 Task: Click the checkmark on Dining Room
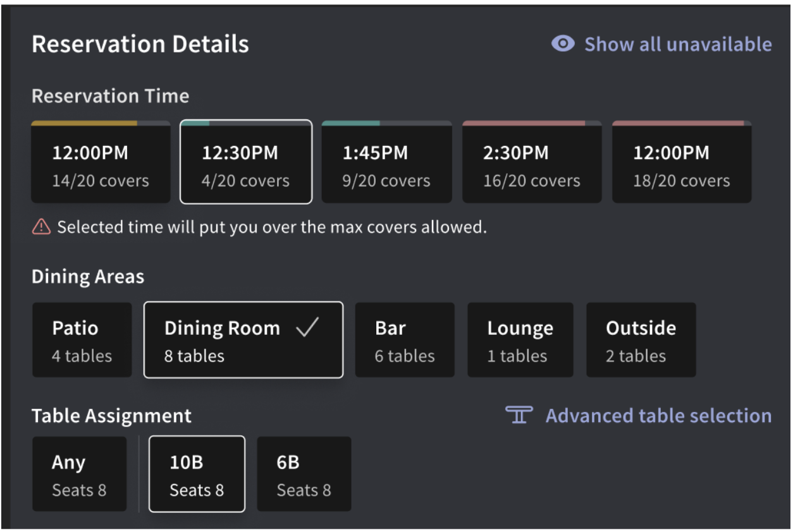(x=307, y=327)
